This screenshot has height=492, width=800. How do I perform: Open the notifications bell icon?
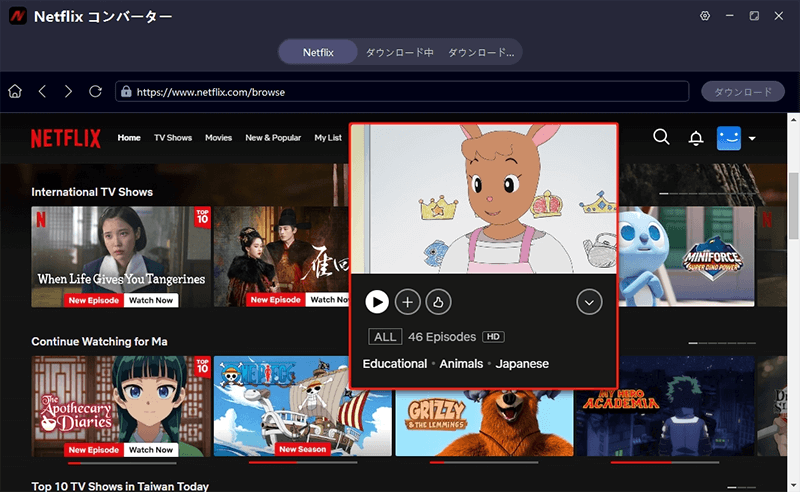(696, 138)
